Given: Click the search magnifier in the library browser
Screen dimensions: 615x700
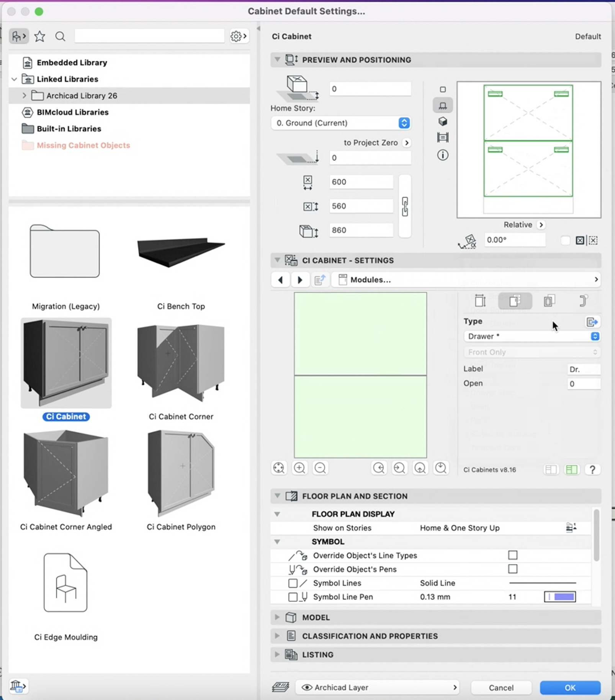Looking at the screenshot, I should 60,36.
